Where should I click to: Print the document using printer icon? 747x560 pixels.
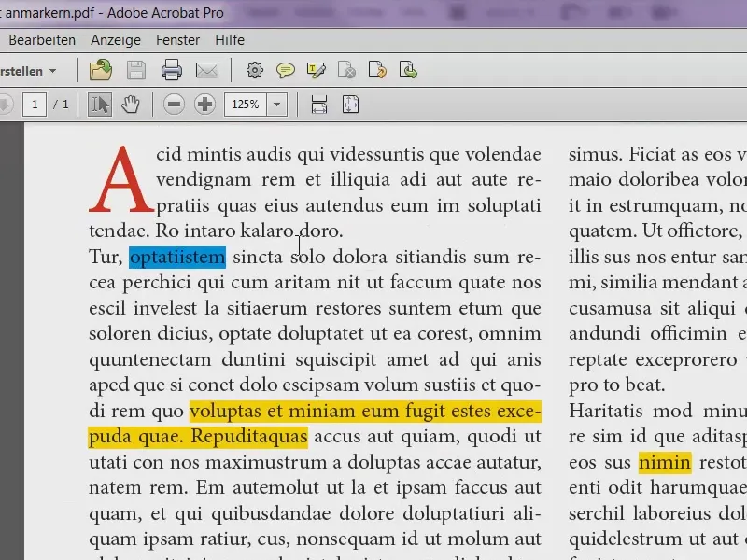pyautogui.click(x=172, y=70)
